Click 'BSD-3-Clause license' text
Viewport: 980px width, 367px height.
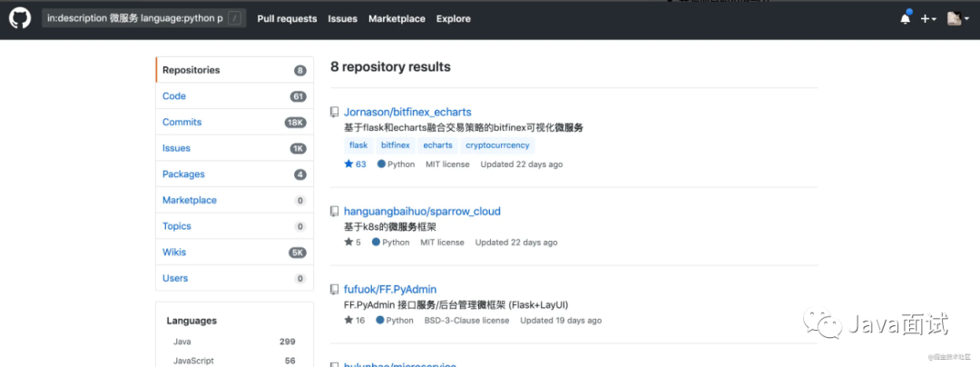click(467, 320)
